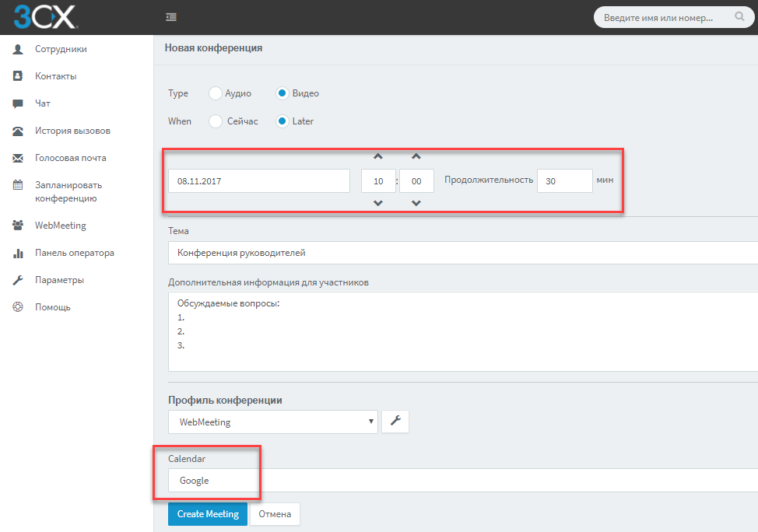Collapse sidebar with hamburger menu icon
The image size is (758, 532).
click(171, 17)
